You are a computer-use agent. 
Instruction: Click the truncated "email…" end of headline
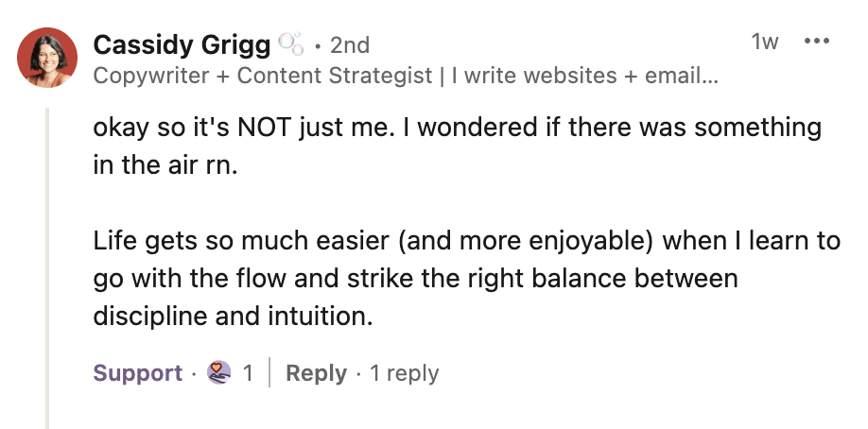tap(681, 77)
